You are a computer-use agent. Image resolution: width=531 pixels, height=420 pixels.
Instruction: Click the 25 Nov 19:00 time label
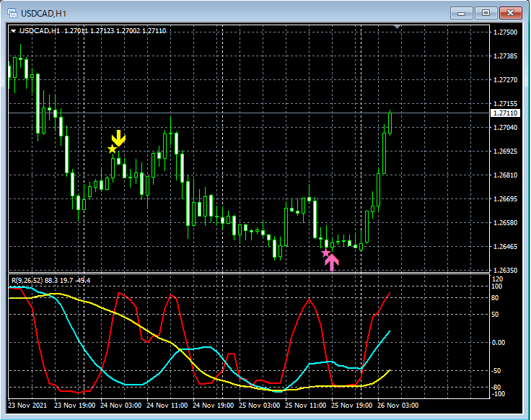click(x=351, y=405)
